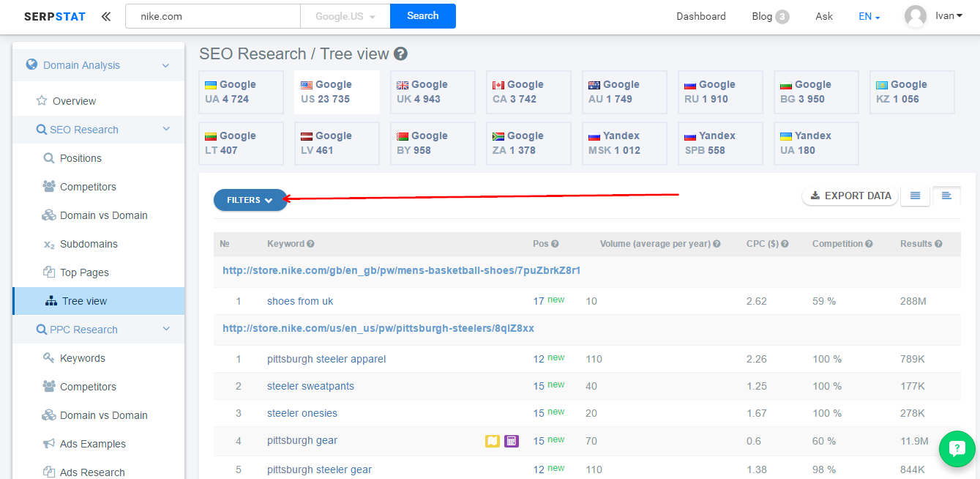Click keyword steeler sweatpants

(310, 386)
